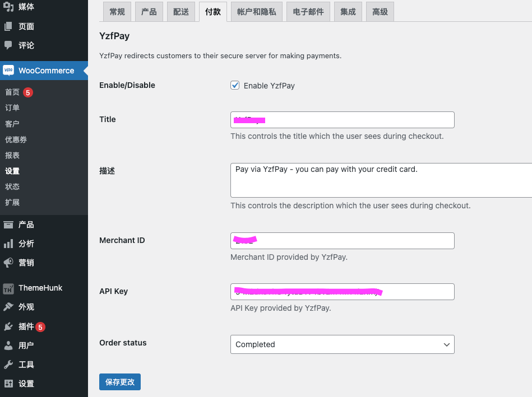Click the 分析 analytics bar chart icon
The image size is (532, 397).
(8, 244)
